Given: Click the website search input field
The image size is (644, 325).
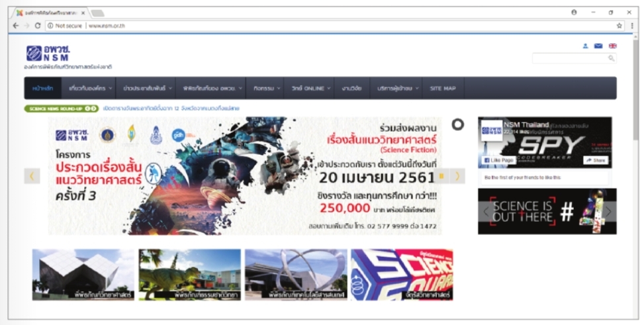Looking at the screenshot, I should (573, 58).
